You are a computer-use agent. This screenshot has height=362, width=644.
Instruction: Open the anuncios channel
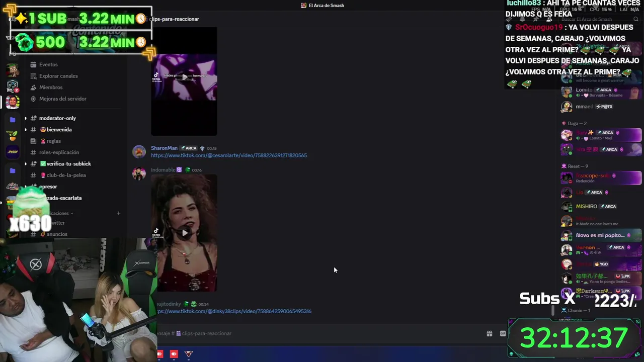click(53, 234)
